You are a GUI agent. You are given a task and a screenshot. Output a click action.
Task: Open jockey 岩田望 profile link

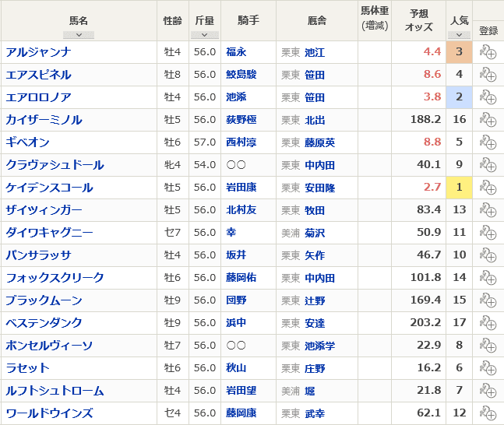pos(241,390)
